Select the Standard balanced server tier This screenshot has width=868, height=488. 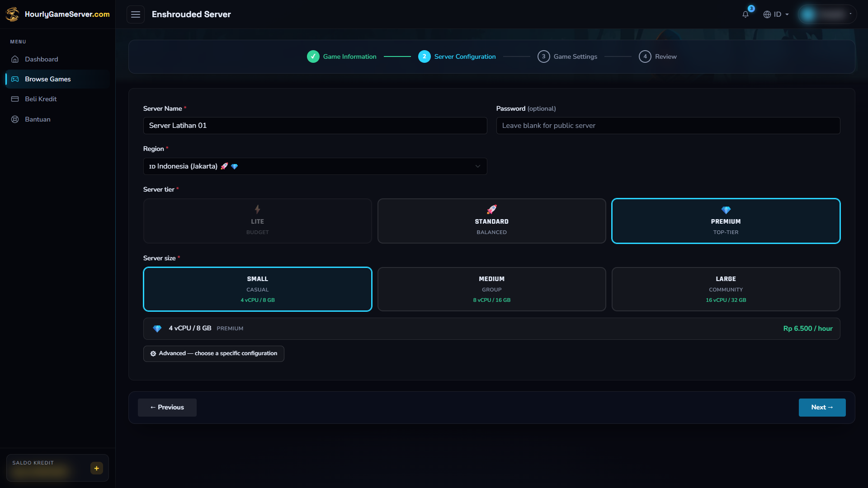point(492,221)
